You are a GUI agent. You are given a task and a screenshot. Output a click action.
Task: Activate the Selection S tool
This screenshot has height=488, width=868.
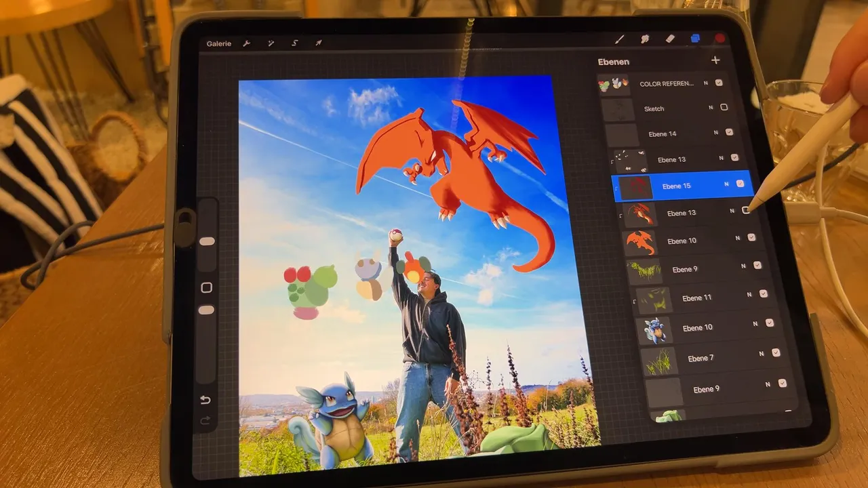pyautogui.click(x=295, y=43)
